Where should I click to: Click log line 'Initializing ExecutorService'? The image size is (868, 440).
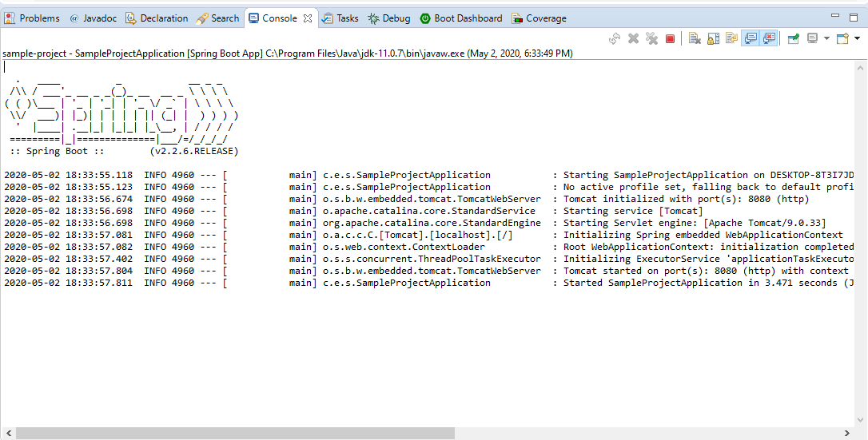click(709, 259)
